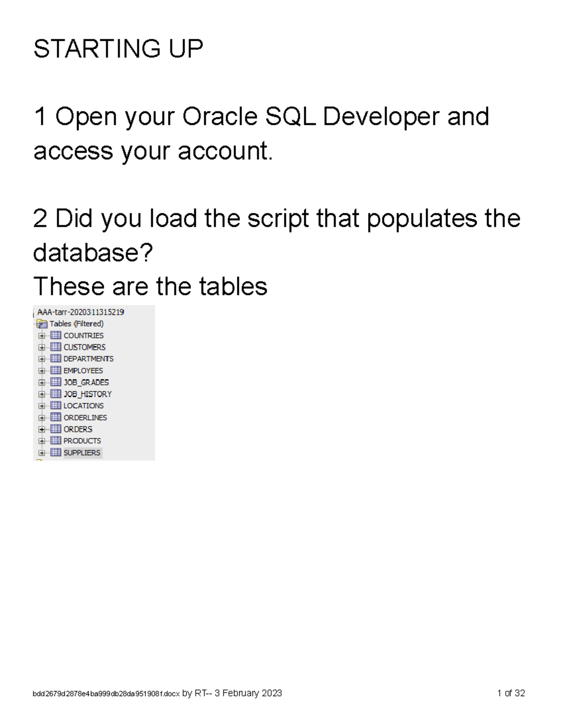Select the AAA-tarr-2020311315219 connection node
The height and width of the screenshot is (728, 563).
click(80, 312)
